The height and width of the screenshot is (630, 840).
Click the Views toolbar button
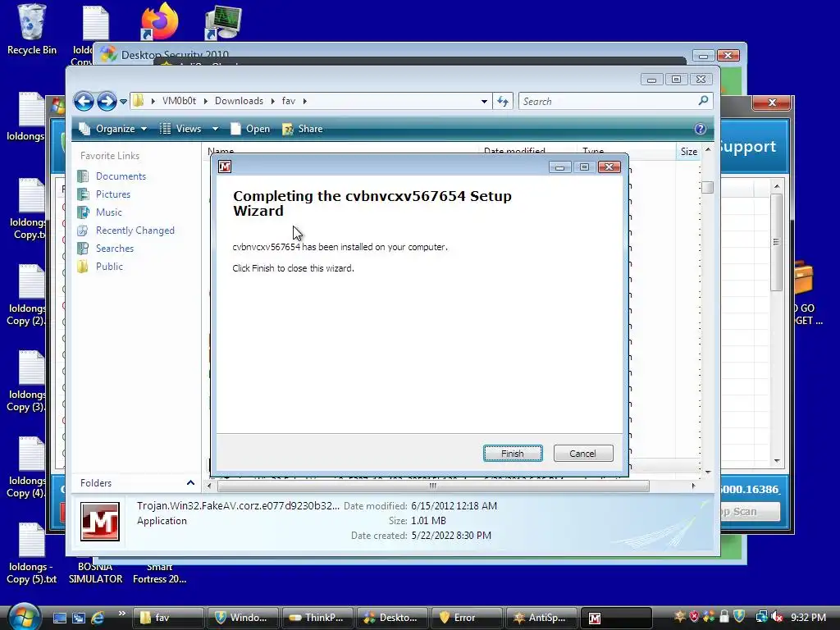pyautogui.click(x=181, y=129)
